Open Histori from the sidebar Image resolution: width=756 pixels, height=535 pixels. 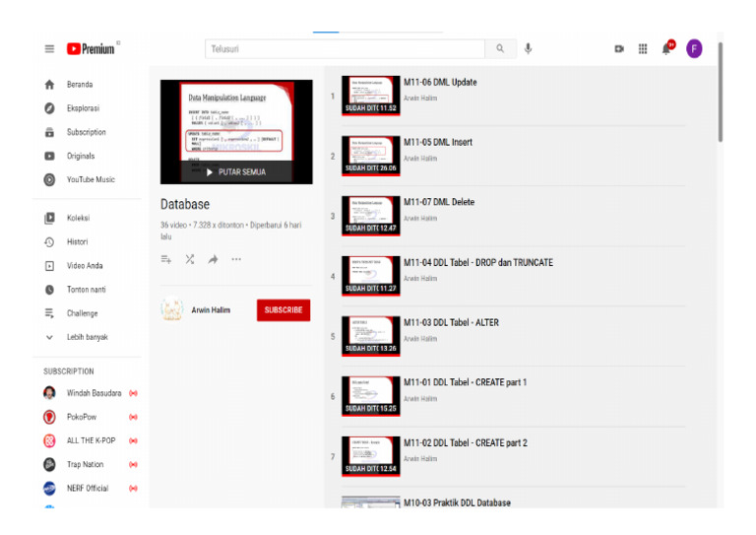(77, 241)
